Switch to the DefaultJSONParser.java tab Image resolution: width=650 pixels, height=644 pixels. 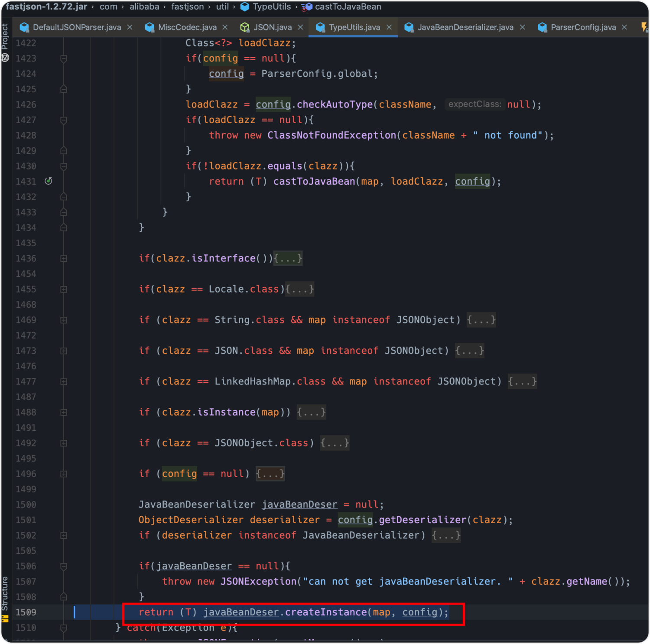click(x=77, y=27)
